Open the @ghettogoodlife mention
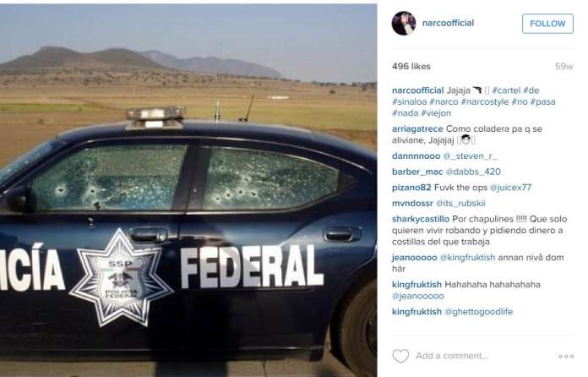 pyautogui.click(x=478, y=312)
